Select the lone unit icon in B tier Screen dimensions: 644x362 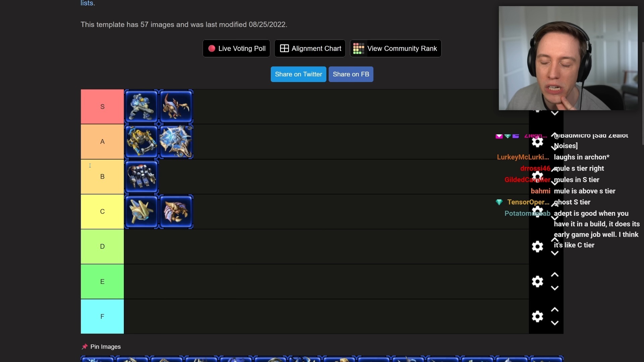141,177
